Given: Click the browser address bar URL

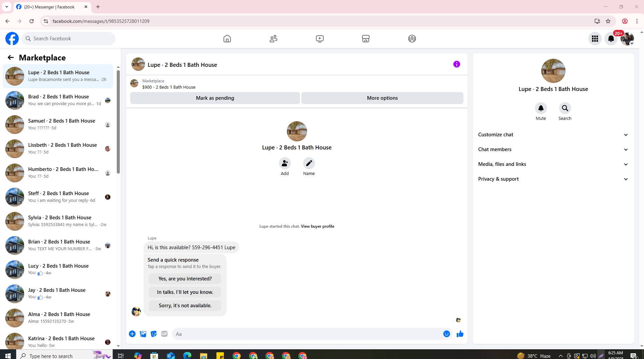Looking at the screenshot, I should point(101,21).
